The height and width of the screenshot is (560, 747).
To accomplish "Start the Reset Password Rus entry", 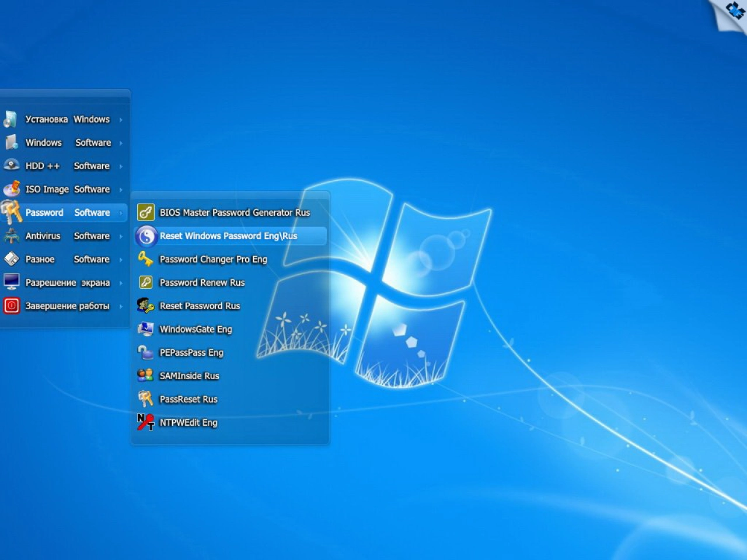I will (x=231, y=306).
